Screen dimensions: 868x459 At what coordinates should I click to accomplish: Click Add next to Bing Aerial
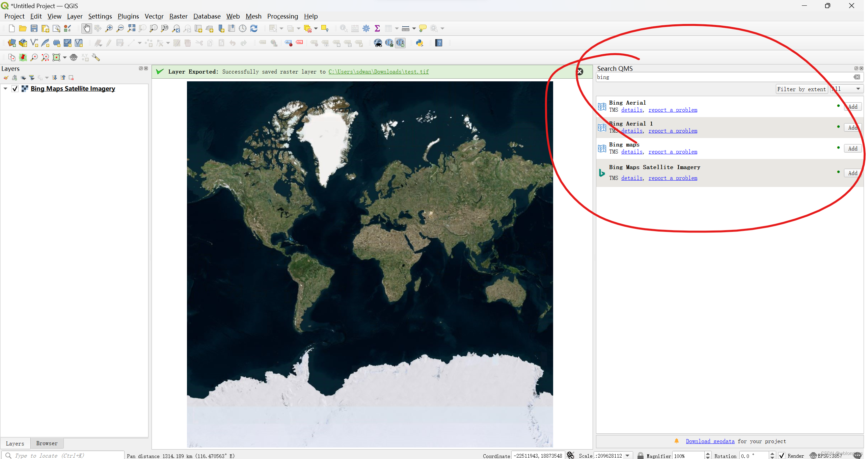coord(852,106)
